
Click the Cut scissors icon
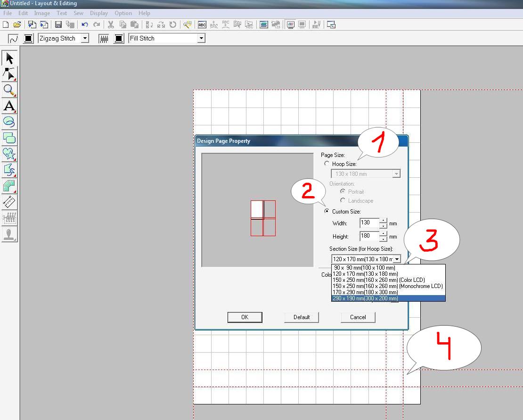[x=111, y=25]
